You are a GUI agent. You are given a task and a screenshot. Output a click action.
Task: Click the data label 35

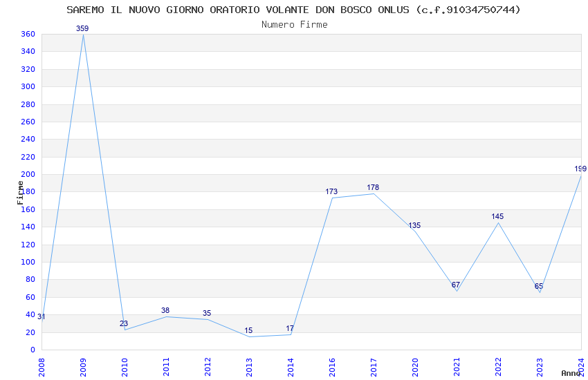tap(207, 313)
